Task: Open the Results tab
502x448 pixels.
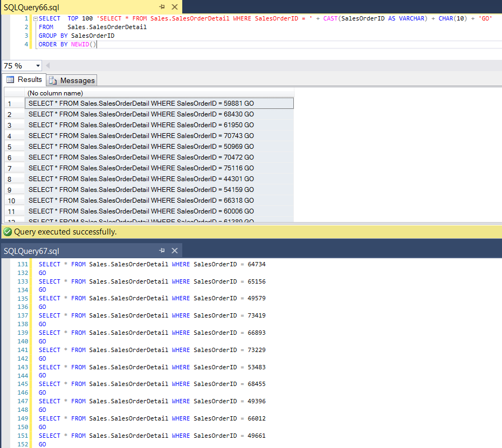Action: tap(24, 80)
